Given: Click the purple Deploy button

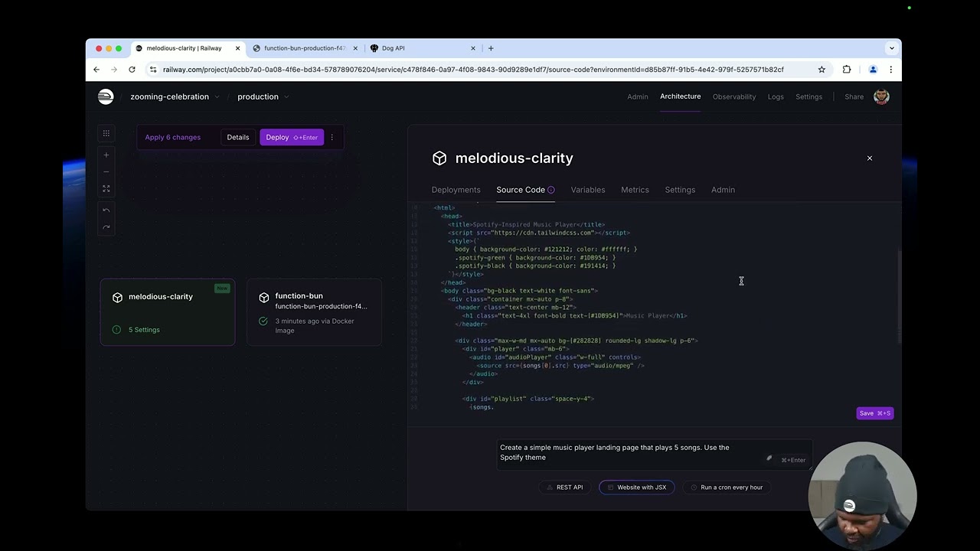Looking at the screenshot, I should coord(292,137).
